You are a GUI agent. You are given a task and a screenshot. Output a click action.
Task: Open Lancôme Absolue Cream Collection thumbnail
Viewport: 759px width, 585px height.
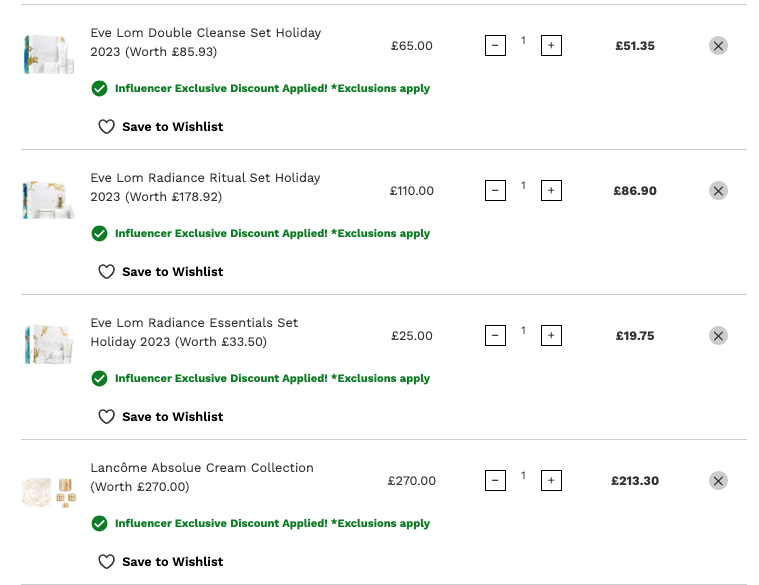pyautogui.click(x=48, y=492)
